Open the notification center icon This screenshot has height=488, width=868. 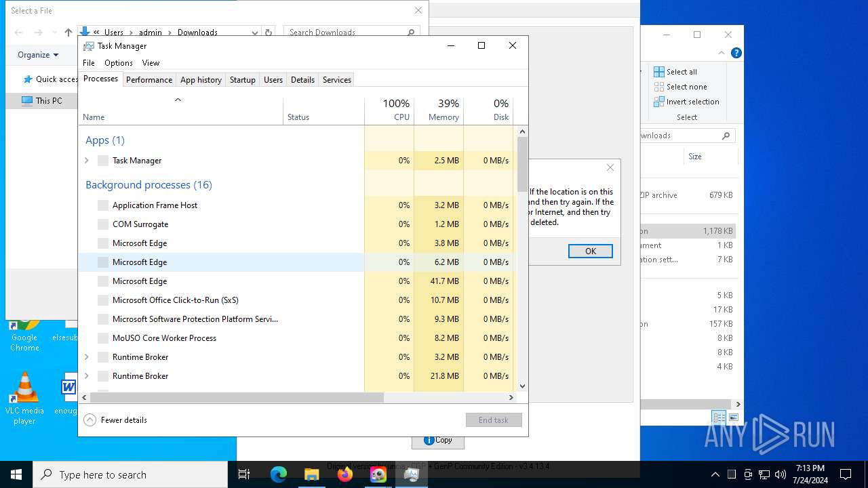pos(846,474)
